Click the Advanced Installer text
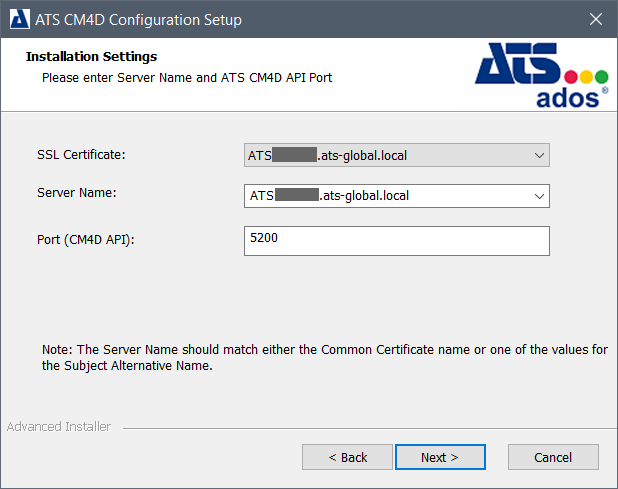The height and width of the screenshot is (489, 618). pyautogui.click(x=58, y=427)
